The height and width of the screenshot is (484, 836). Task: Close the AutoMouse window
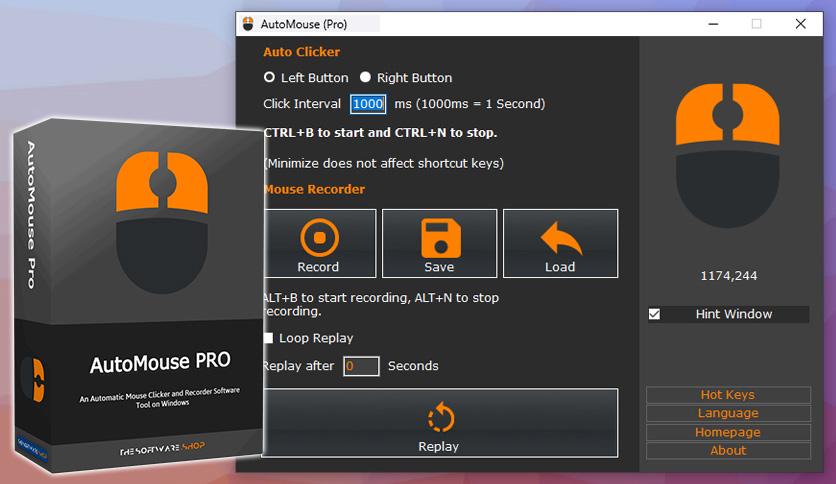point(800,24)
